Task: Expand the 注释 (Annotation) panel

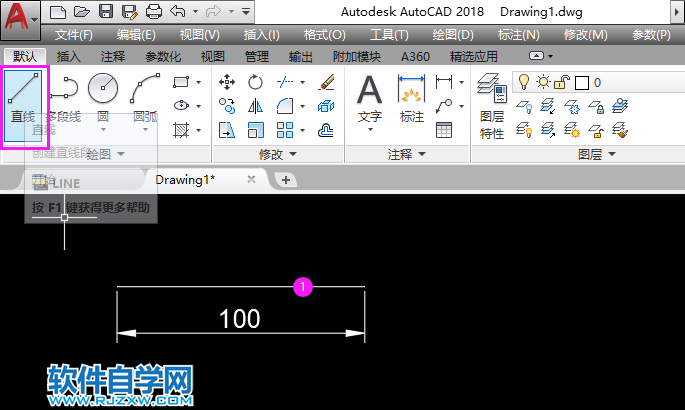Action: [406, 155]
